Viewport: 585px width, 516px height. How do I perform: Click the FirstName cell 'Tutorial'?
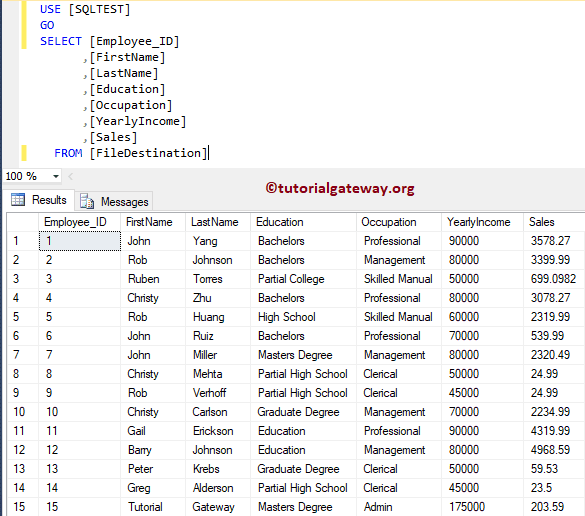[153, 507]
